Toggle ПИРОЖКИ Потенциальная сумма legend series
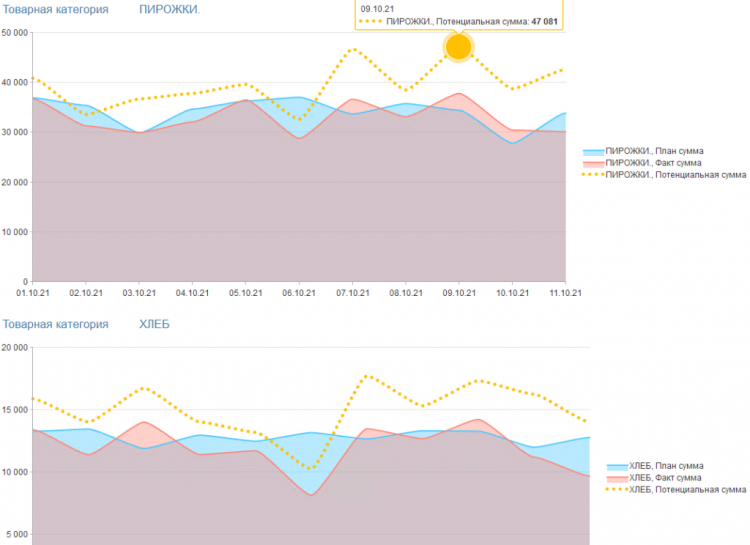The height and width of the screenshot is (545, 750). 664,175
